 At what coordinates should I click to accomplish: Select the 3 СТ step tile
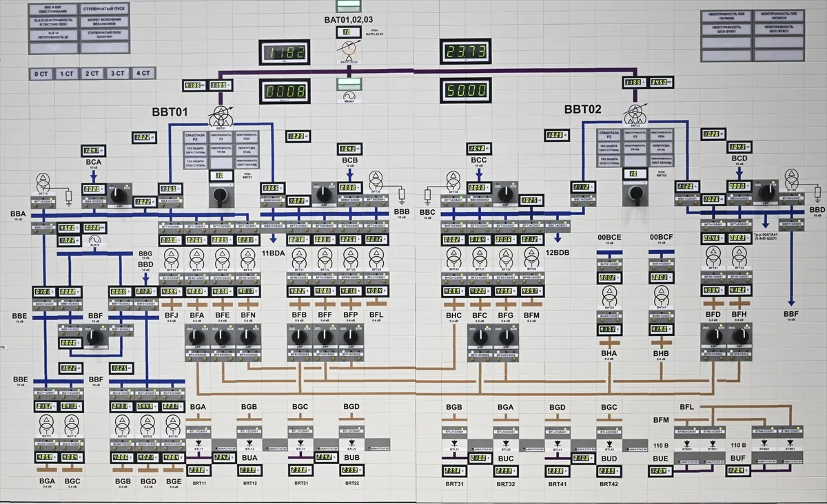pos(118,73)
